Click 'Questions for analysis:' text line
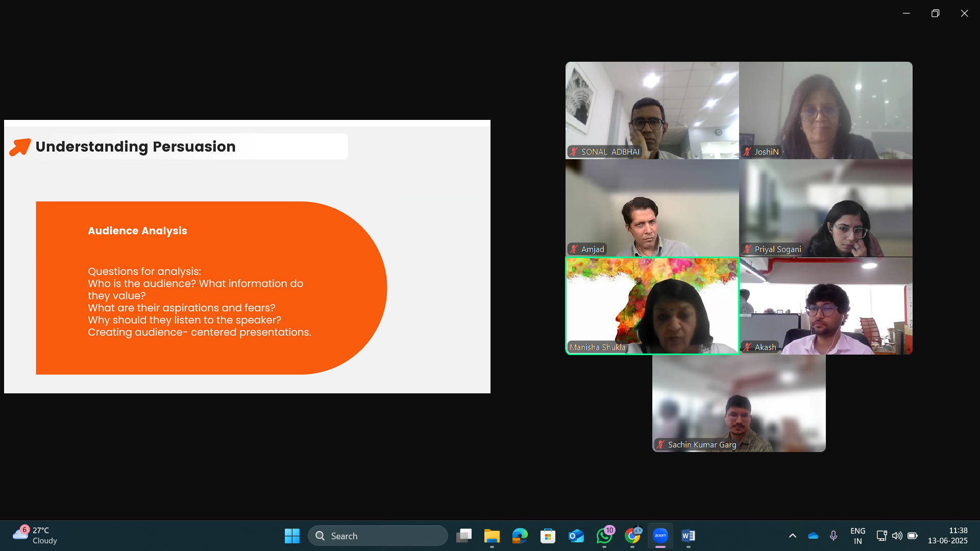Image resolution: width=980 pixels, height=551 pixels. pos(144,271)
